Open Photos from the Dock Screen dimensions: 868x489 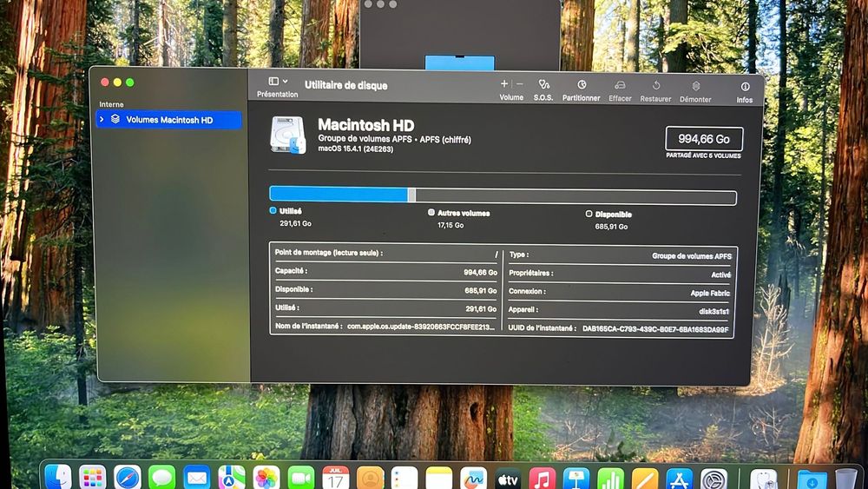[266, 478]
